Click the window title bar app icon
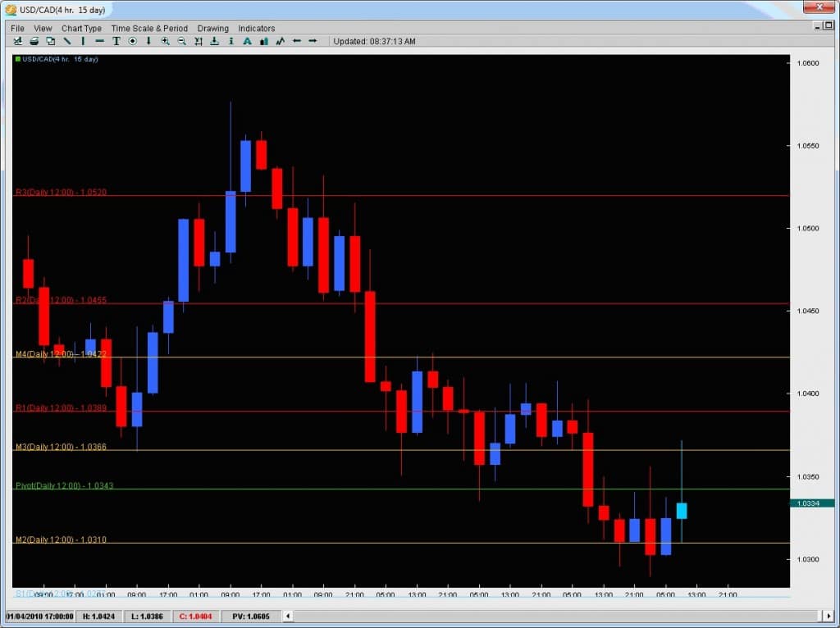840x628 pixels. (x=11, y=10)
